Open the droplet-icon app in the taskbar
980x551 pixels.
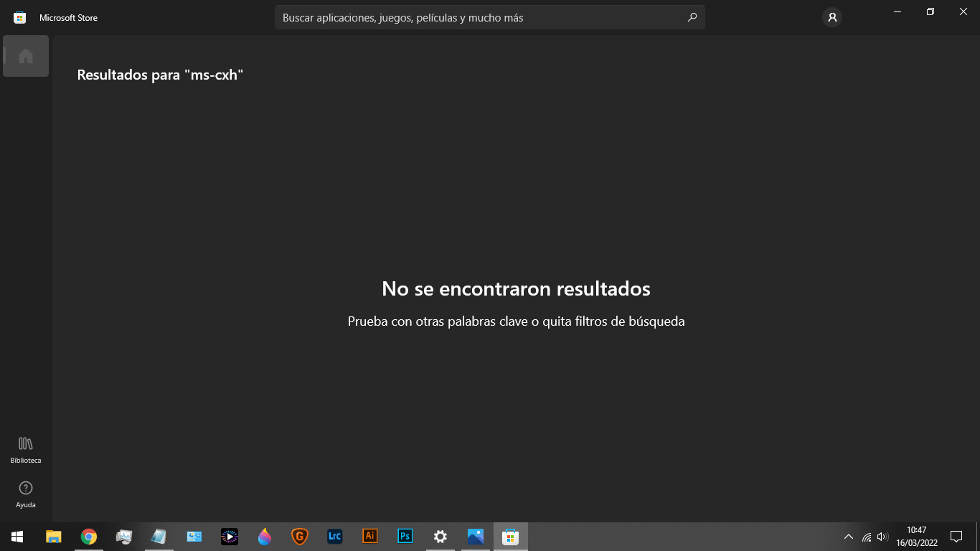coord(265,537)
